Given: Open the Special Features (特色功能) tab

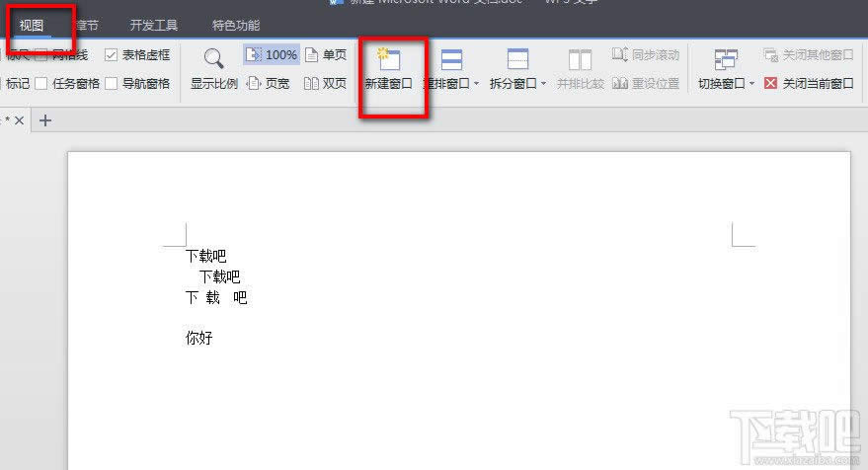Looking at the screenshot, I should (236, 25).
